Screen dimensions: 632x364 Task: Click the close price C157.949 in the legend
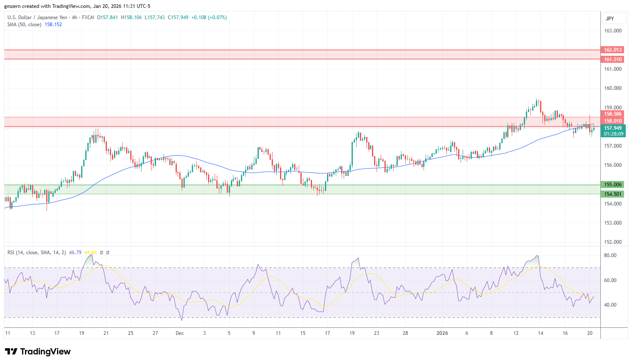coord(178,17)
